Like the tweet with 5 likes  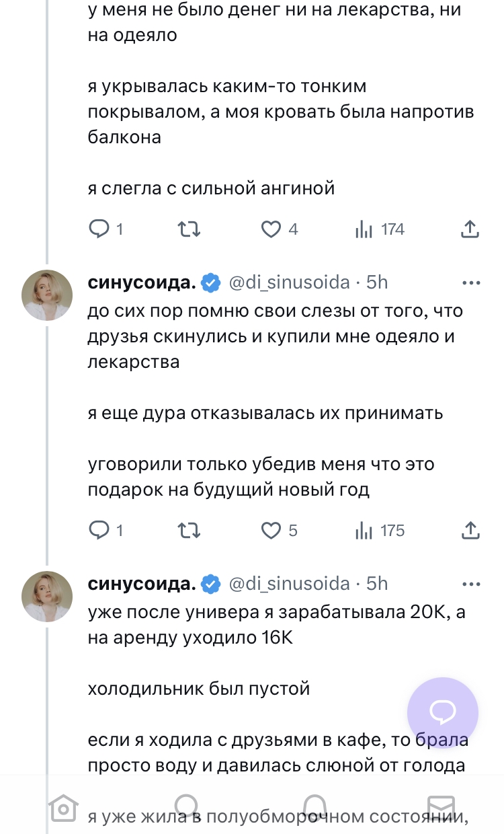click(x=271, y=530)
